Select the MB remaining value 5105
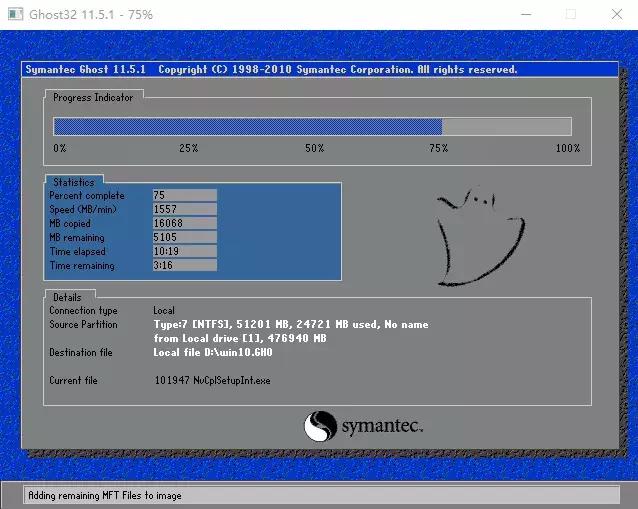638x509 pixels. [x=185, y=237]
